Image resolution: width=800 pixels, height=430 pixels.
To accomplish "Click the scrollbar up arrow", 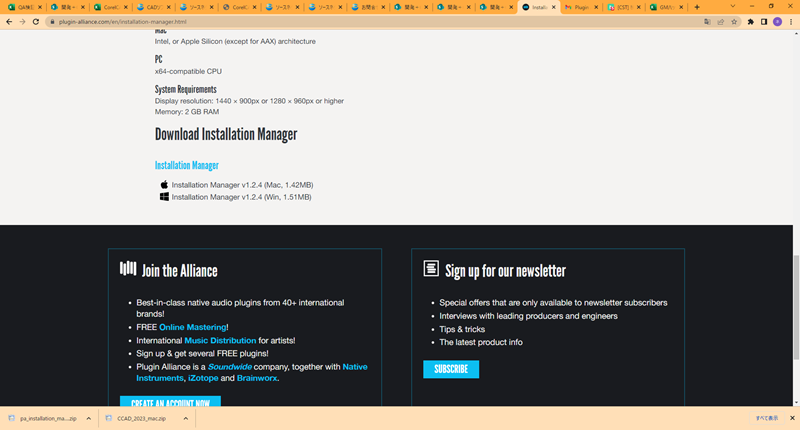I will click(x=796, y=34).
